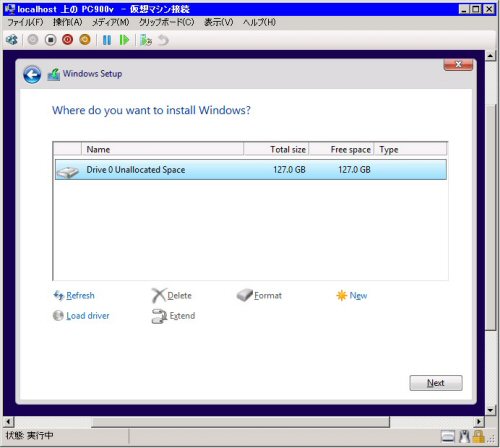The image size is (500, 448).
Task: Open the 表示(V) menu
Action: pos(218,22)
